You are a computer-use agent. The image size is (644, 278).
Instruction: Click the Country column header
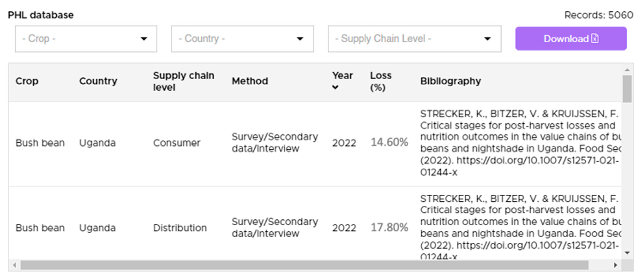pos(98,81)
